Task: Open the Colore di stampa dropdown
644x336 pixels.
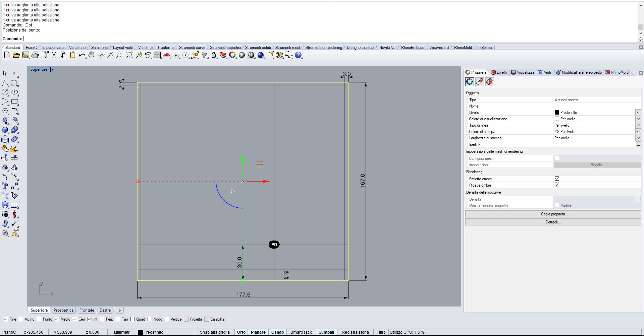Action: (x=638, y=132)
